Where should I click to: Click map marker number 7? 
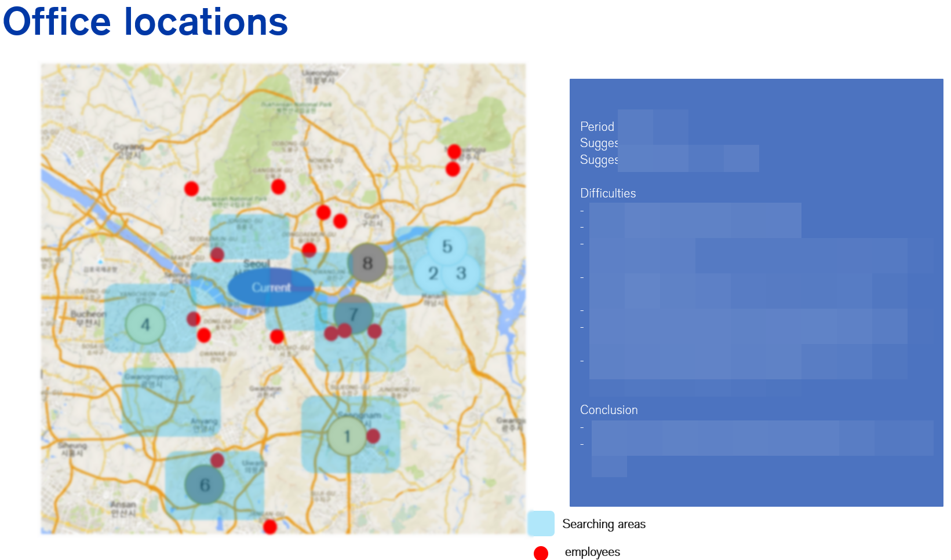click(354, 314)
